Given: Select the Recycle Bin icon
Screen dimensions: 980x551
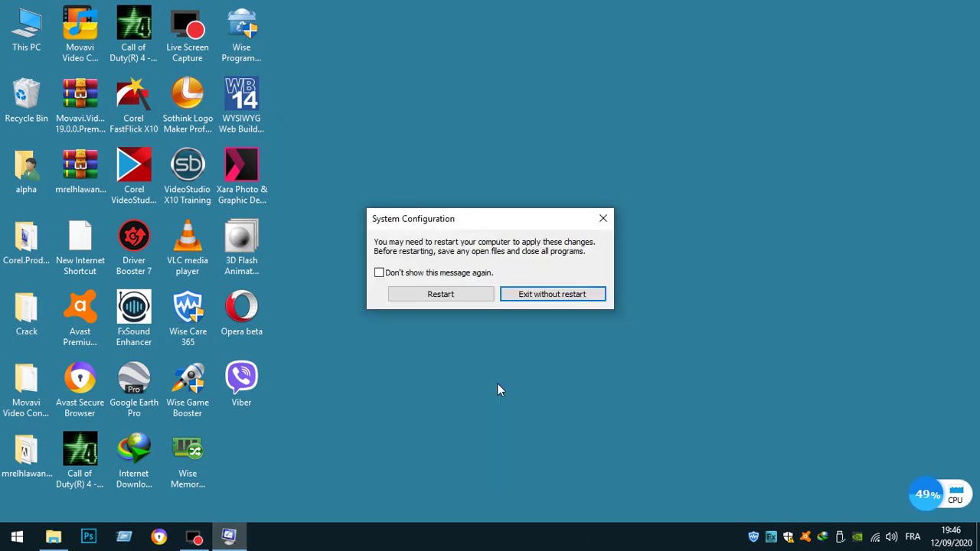Looking at the screenshot, I should (x=26, y=101).
